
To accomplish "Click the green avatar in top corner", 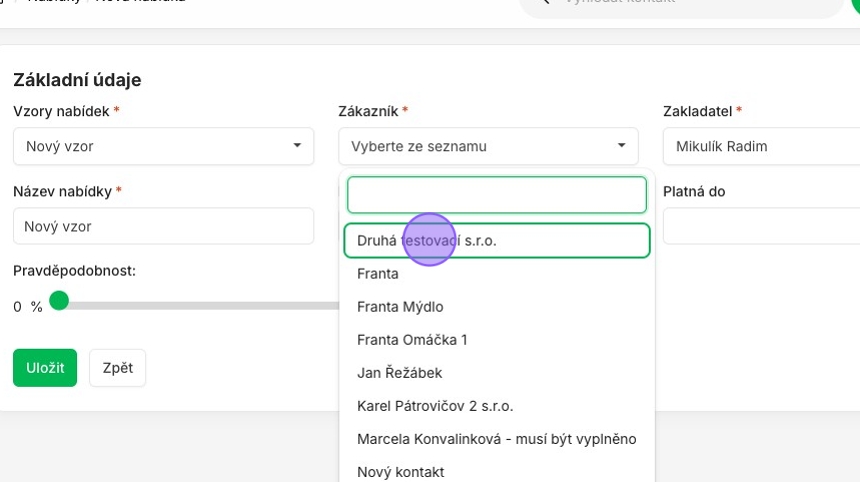I will 855,4.
